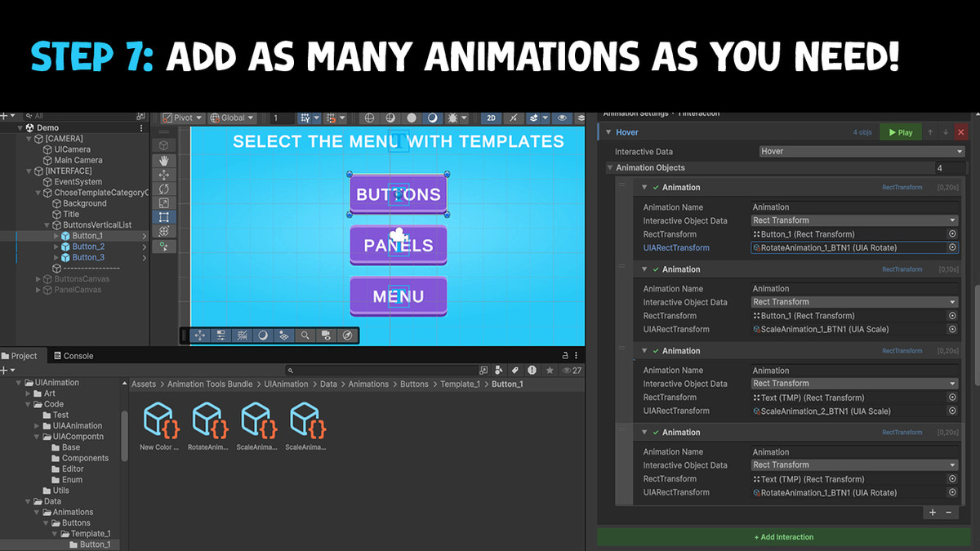Click the search magnifier icon in Scene overlay bar
This screenshot has height=551, width=980.
[x=305, y=335]
